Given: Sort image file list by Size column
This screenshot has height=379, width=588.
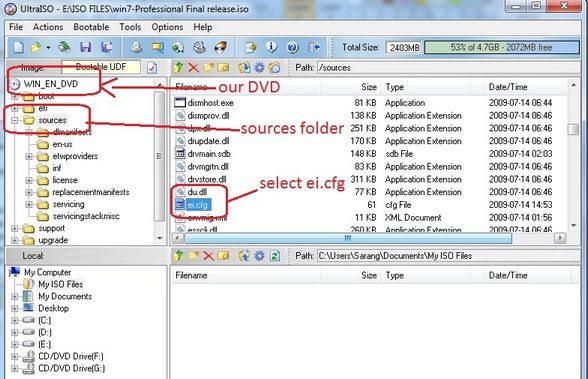Looking at the screenshot, I should (x=350, y=87).
